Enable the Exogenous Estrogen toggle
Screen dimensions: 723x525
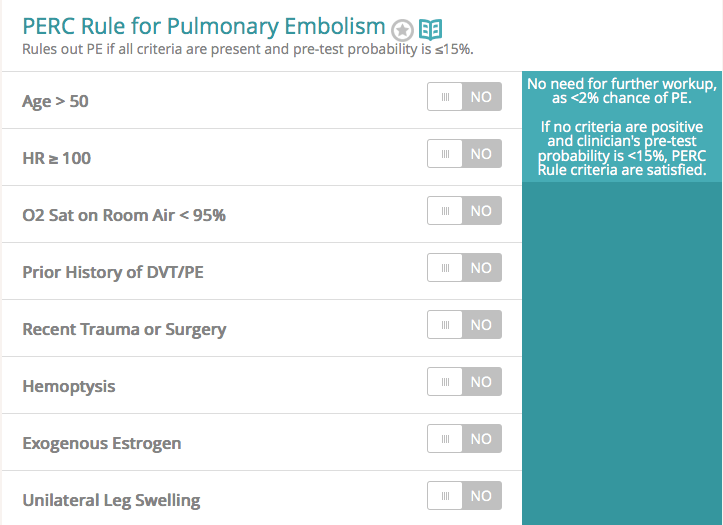464,439
